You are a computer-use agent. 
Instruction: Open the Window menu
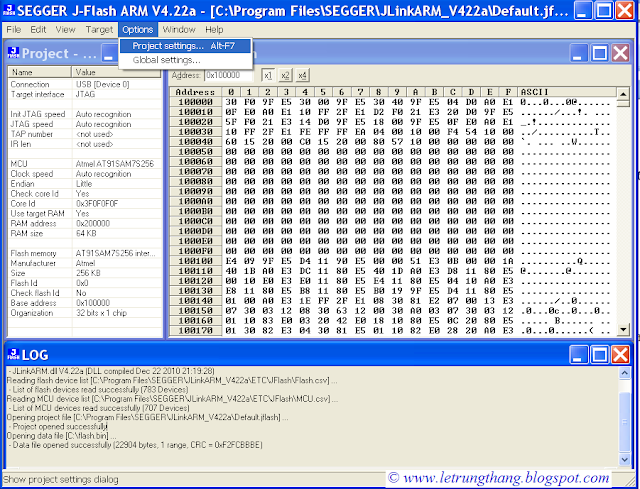pyautogui.click(x=179, y=29)
